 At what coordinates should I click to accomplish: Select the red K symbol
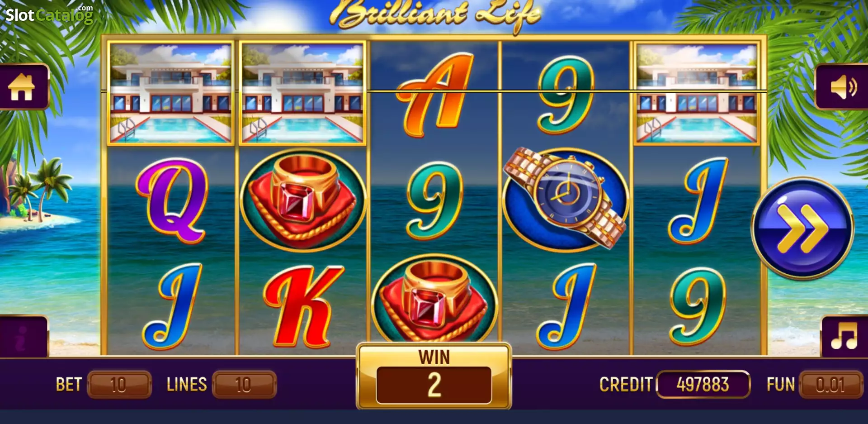point(303,306)
